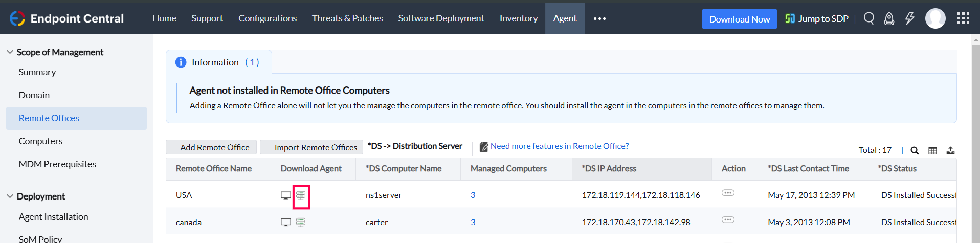Collapse the Scope of Management section
The height and width of the screenshot is (243, 980).
coord(10,52)
